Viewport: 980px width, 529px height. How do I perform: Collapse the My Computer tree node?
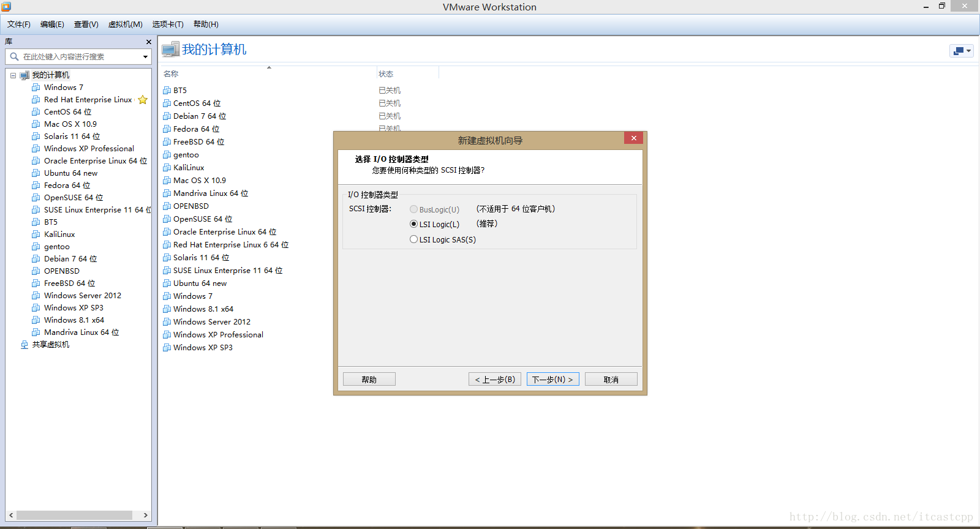click(13, 75)
